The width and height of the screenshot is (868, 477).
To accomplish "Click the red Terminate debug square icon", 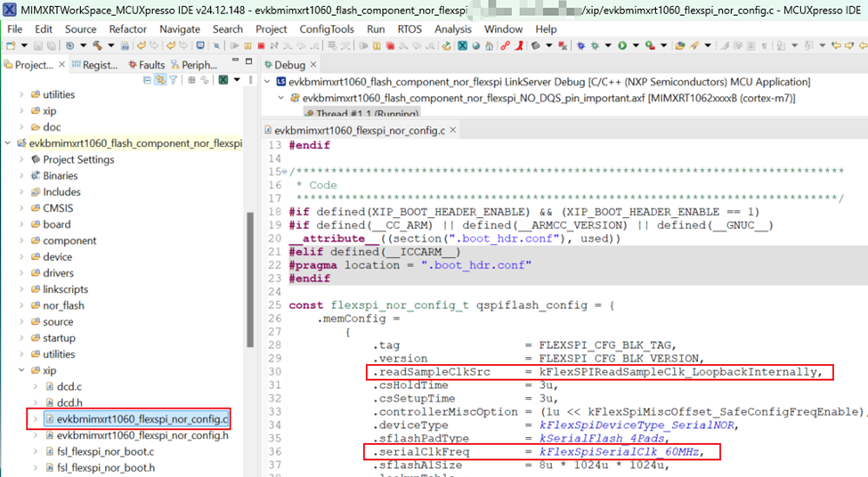I will click(x=261, y=46).
